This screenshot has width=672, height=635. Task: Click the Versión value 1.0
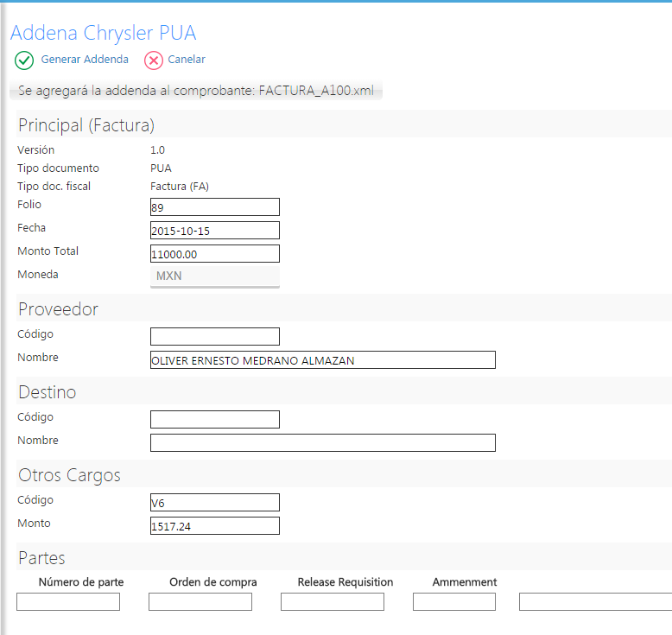157,150
